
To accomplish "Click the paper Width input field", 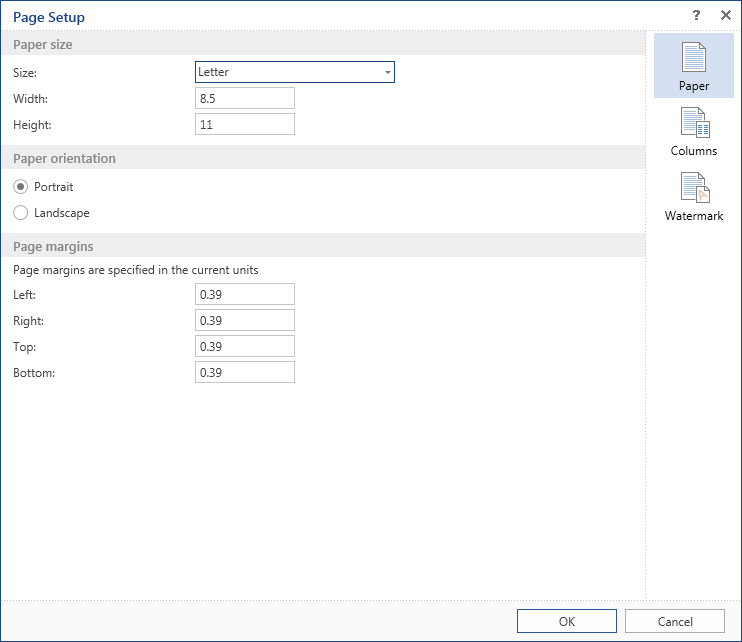I will [245, 98].
